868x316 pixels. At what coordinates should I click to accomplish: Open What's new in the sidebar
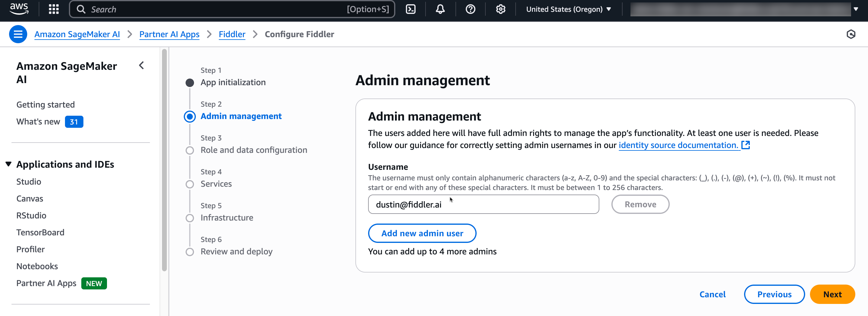click(x=38, y=122)
